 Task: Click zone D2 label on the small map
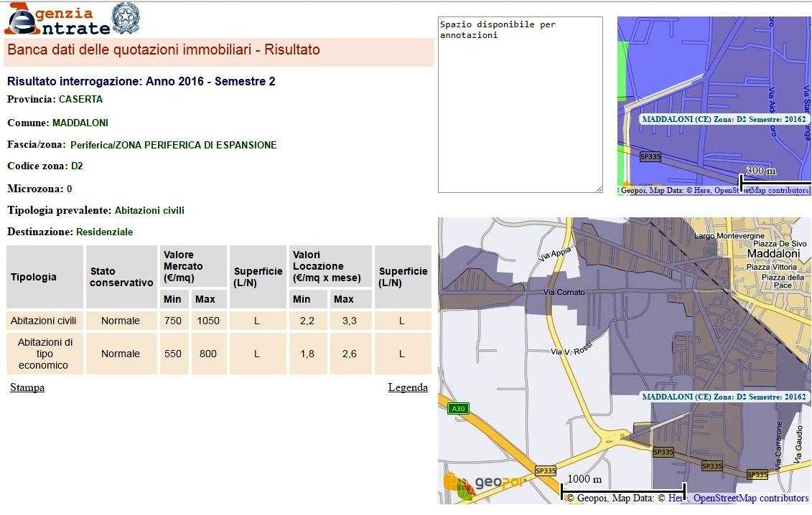pos(724,119)
